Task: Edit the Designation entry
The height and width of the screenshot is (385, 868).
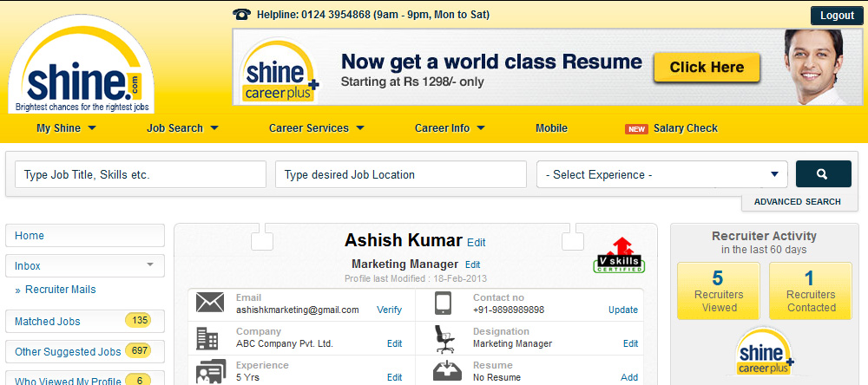Action: click(x=630, y=343)
